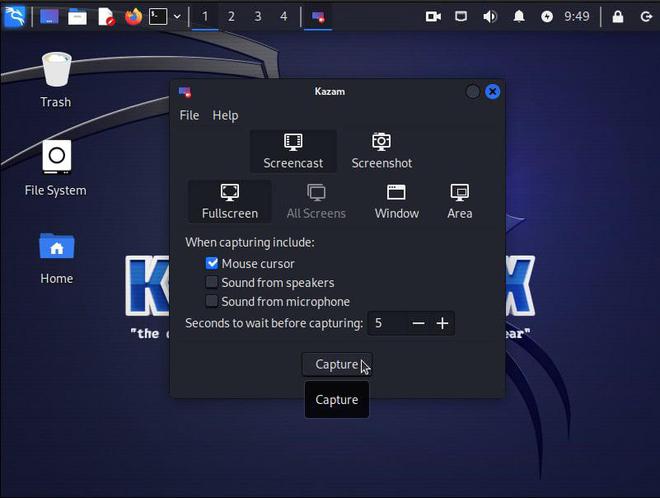Close the Kazam window
Screen dimensions: 660x498
click(x=492, y=92)
